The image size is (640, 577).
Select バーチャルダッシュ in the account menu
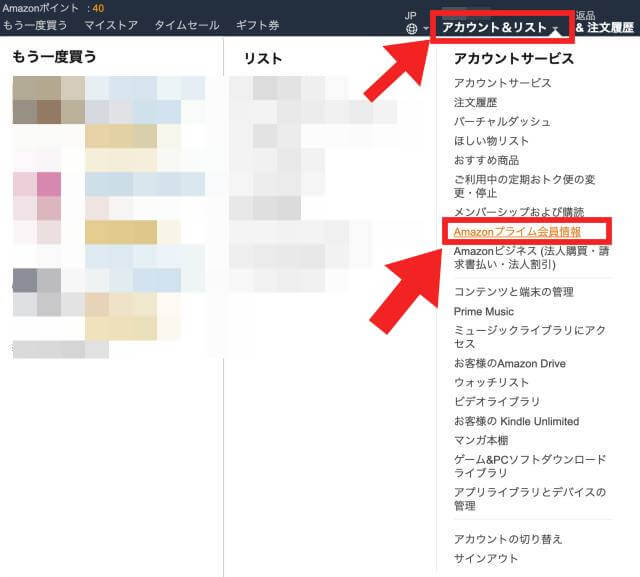502,121
